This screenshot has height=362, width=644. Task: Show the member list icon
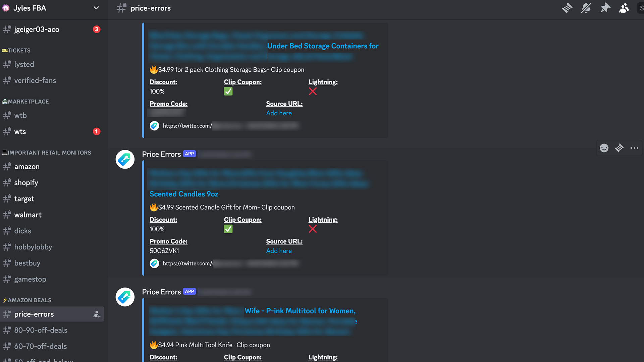point(624,8)
